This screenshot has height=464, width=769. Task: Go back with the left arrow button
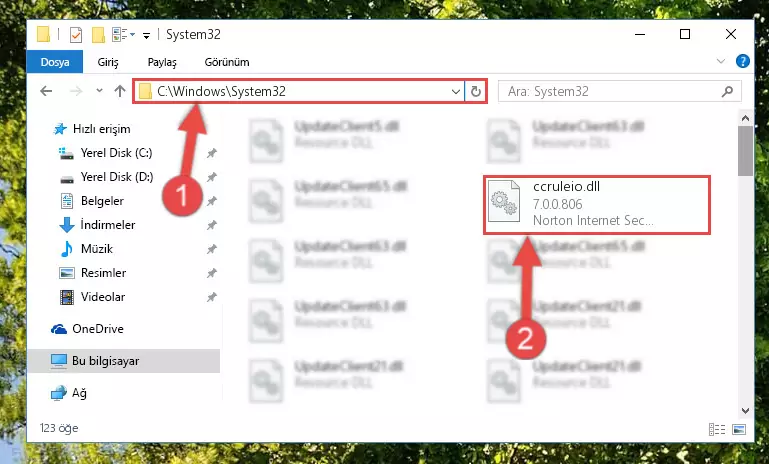point(46,91)
